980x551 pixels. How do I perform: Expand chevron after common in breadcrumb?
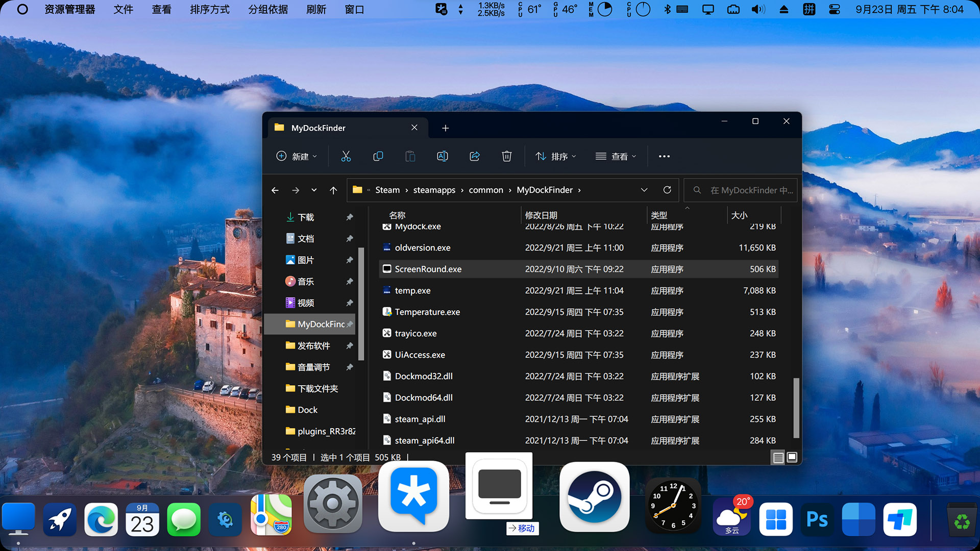point(510,190)
